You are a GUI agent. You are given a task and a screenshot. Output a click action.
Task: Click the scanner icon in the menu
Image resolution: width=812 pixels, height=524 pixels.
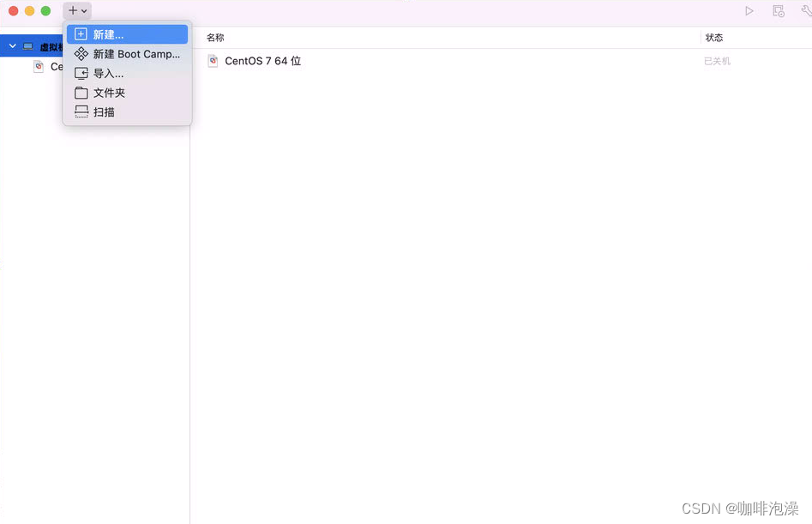(x=81, y=111)
